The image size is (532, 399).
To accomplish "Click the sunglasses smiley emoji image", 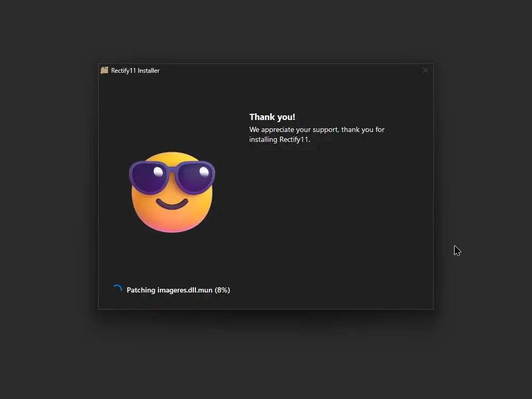I will click(x=172, y=192).
